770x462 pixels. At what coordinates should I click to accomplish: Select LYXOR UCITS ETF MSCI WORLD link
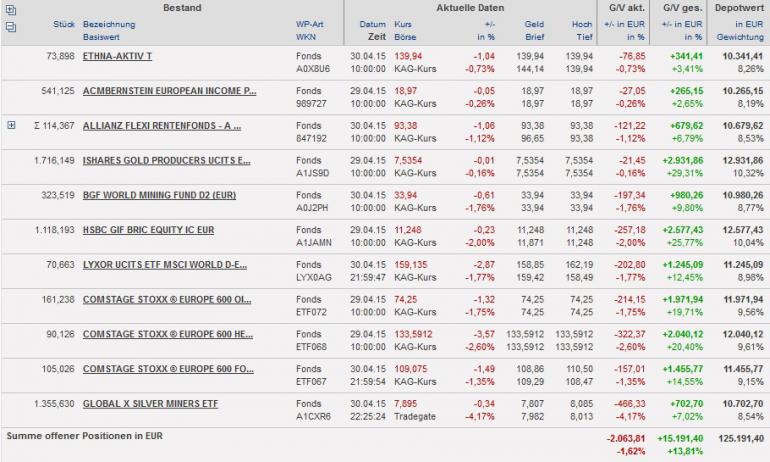pos(166,264)
